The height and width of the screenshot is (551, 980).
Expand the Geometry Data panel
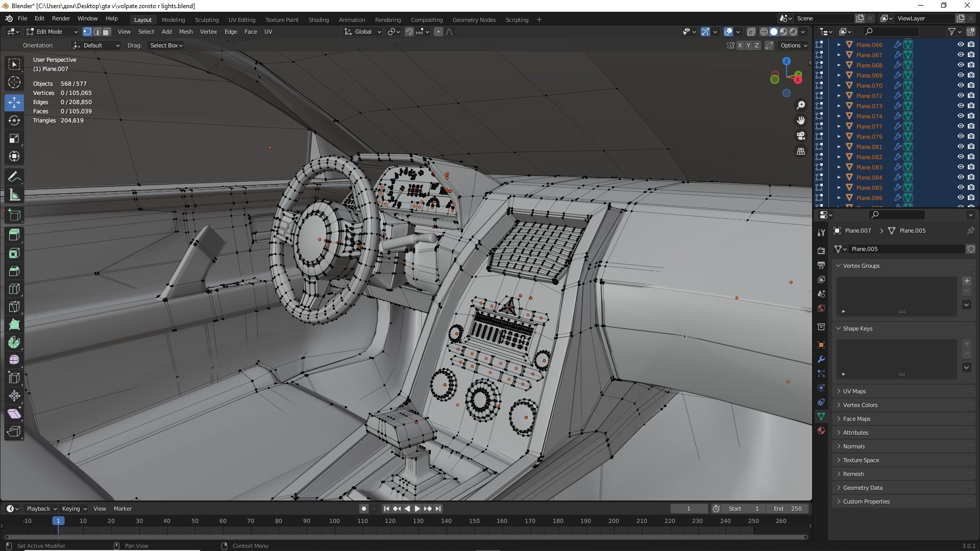click(x=862, y=488)
